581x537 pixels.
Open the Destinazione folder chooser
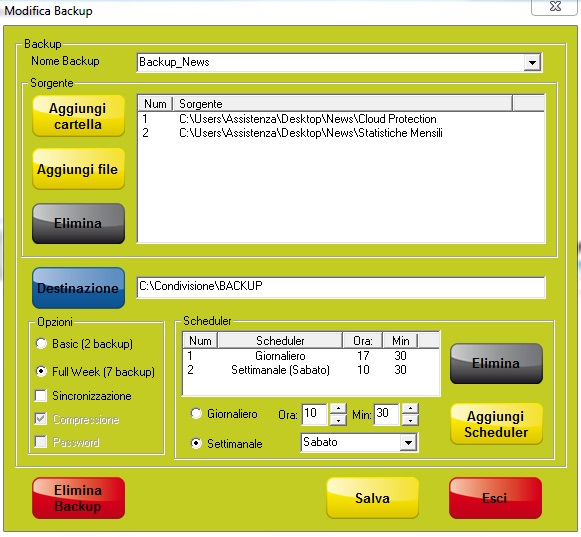tap(78, 288)
